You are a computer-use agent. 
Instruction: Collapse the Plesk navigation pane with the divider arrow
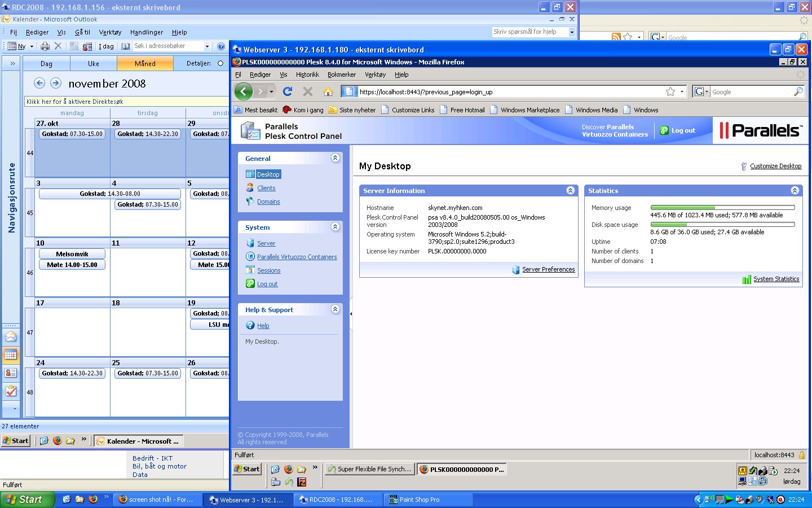(x=351, y=313)
